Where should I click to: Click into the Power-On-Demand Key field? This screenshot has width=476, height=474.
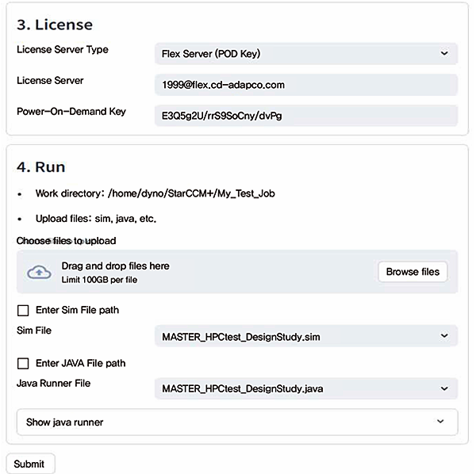click(305, 115)
